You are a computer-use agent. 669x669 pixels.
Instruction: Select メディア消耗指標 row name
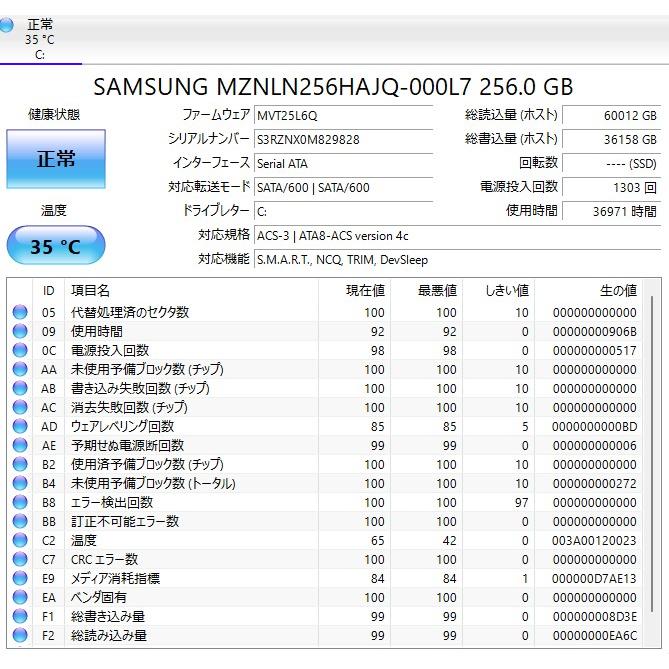click(116, 578)
